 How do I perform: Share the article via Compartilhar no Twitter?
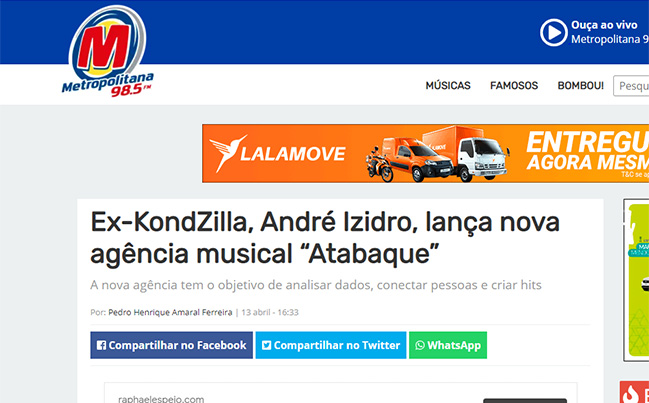click(331, 345)
